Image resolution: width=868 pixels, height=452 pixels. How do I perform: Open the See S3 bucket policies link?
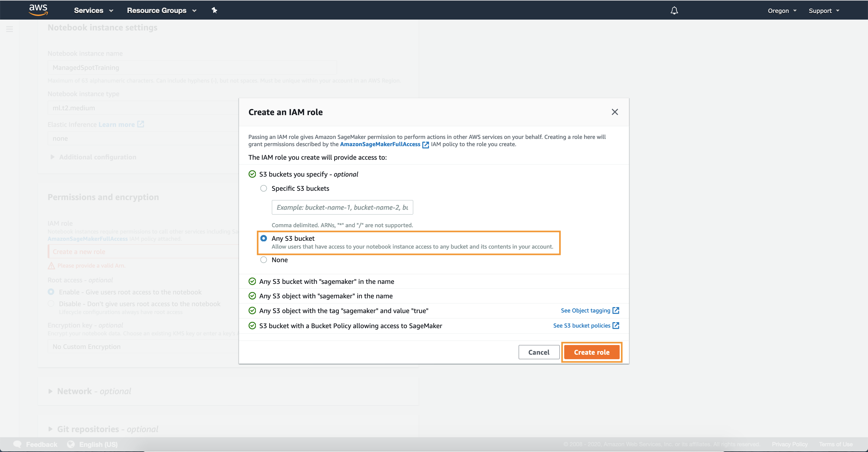coord(582,326)
